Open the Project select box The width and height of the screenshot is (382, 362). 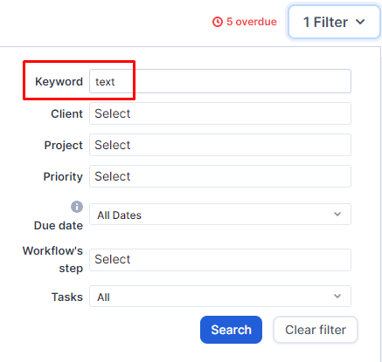coord(220,145)
